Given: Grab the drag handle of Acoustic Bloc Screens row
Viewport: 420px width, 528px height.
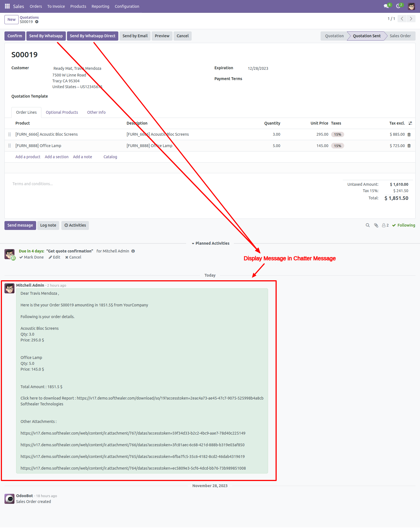Looking at the screenshot, I should point(9,135).
